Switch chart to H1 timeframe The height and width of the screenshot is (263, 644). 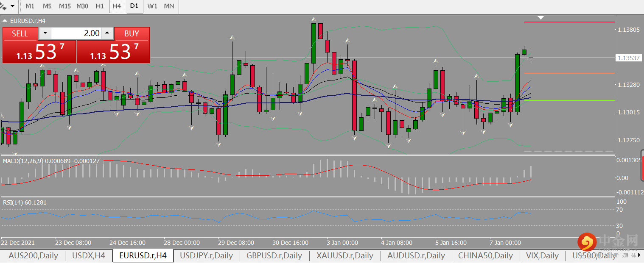(x=100, y=6)
